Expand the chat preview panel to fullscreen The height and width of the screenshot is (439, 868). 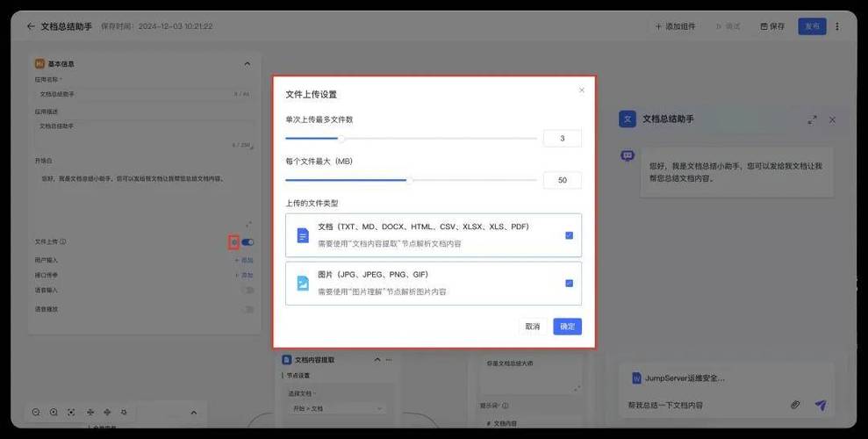tap(812, 119)
